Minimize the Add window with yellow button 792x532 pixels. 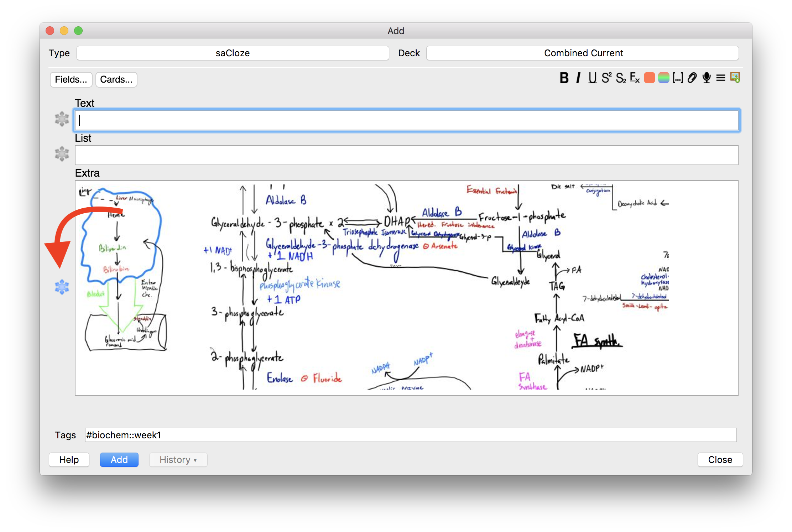click(64, 31)
